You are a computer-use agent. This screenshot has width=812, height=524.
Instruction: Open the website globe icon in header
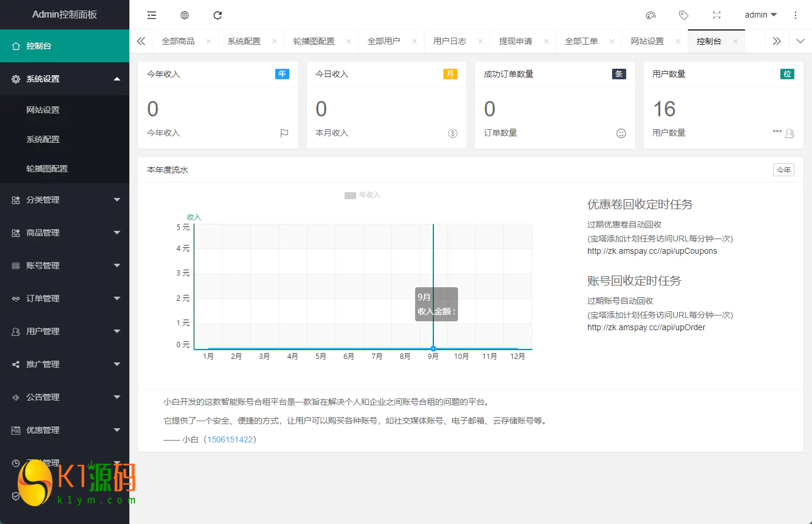[185, 15]
